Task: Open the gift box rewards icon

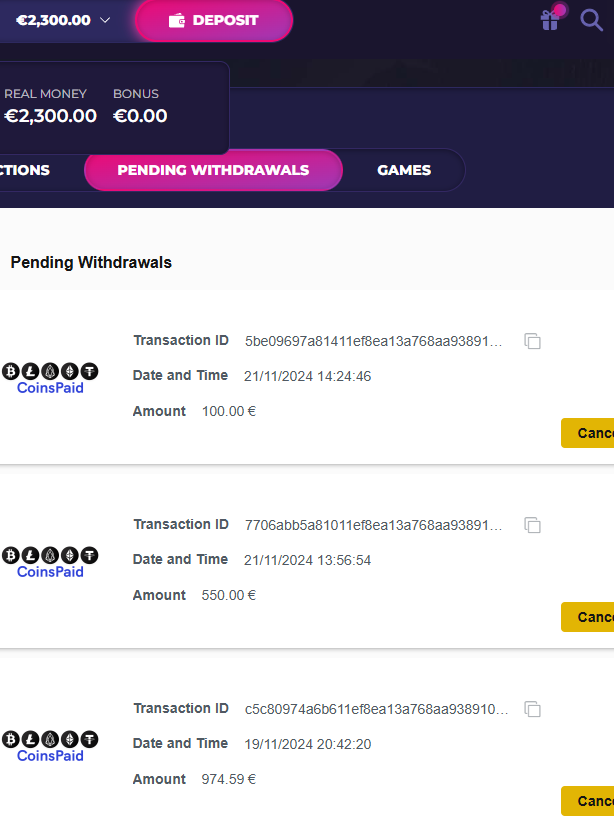Action: [x=550, y=19]
